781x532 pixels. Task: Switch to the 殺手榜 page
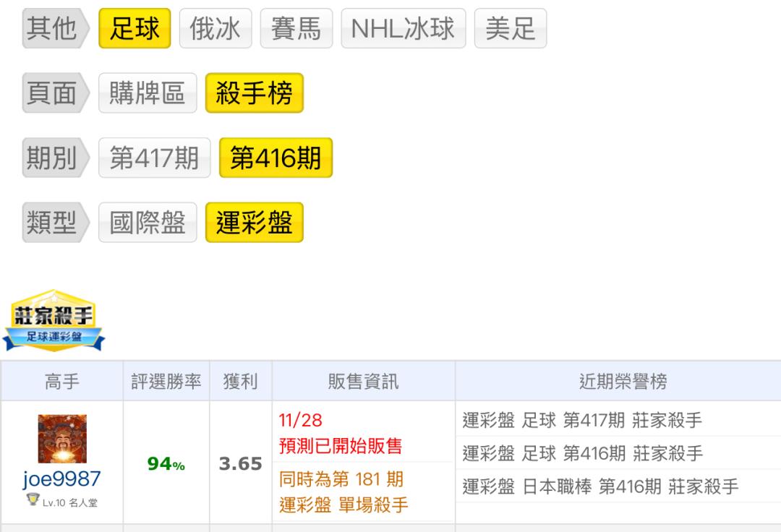(x=254, y=93)
